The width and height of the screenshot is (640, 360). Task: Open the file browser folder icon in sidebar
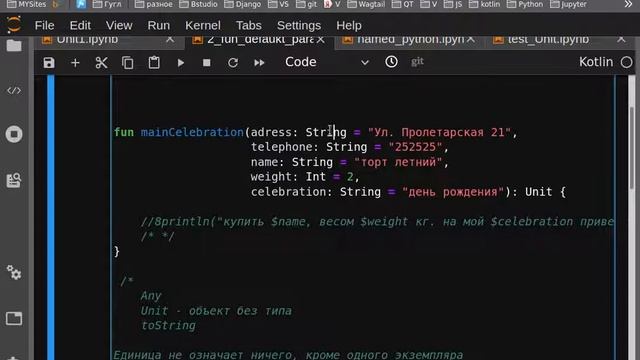[14, 45]
